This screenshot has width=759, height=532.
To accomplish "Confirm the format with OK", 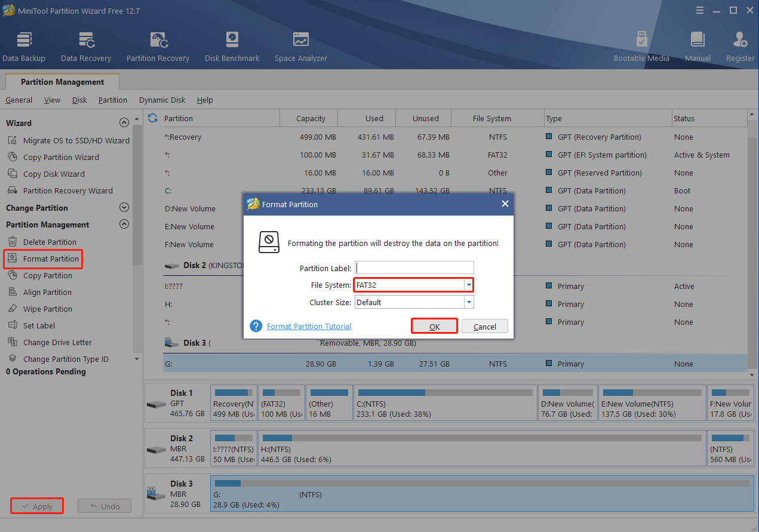I will coord(434,326).
